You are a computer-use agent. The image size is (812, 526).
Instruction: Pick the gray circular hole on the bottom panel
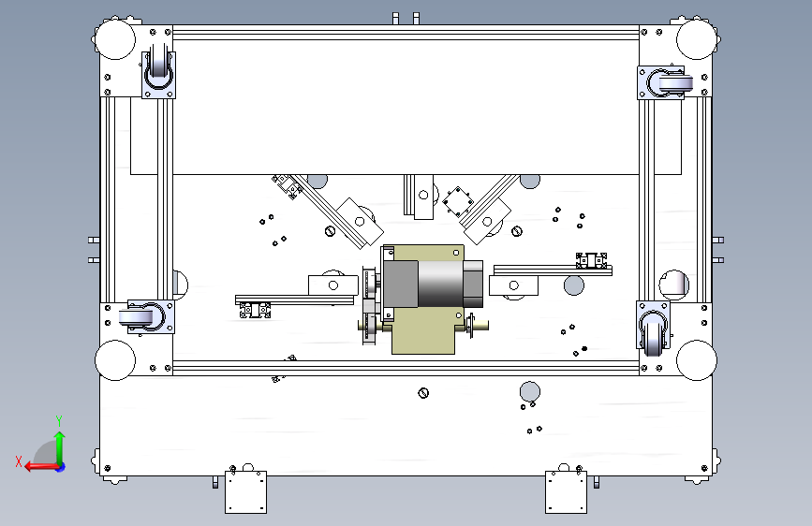[530, 392]
